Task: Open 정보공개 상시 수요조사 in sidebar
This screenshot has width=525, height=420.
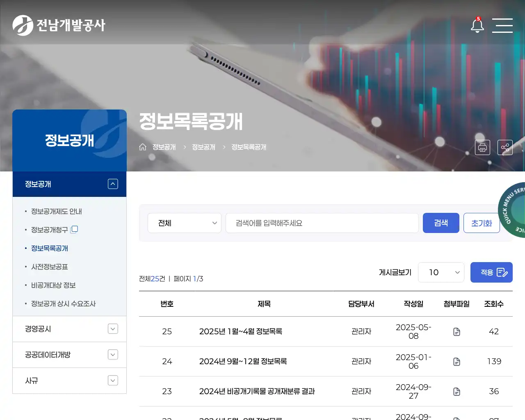Action: (63, 304)
